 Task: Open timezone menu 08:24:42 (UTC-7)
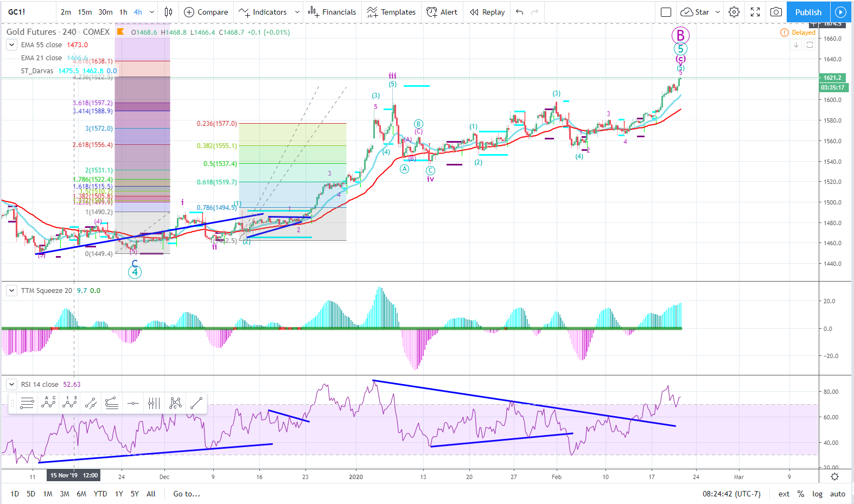(731, 494)
